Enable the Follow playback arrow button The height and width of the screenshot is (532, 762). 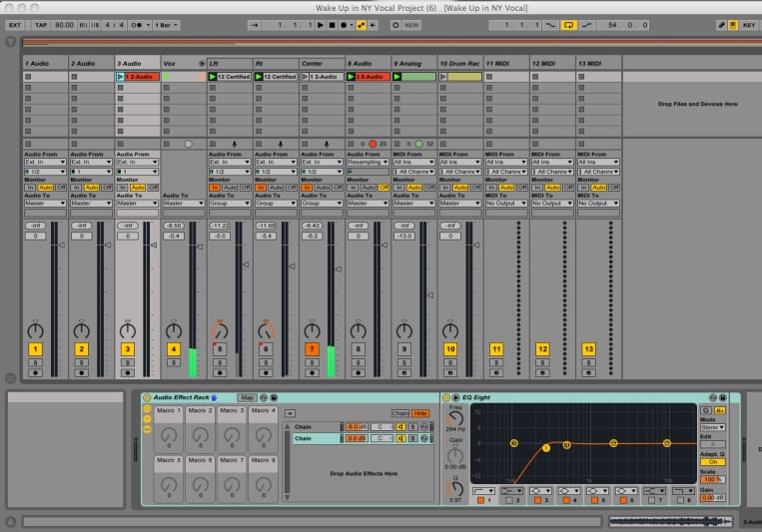(254, 25)
